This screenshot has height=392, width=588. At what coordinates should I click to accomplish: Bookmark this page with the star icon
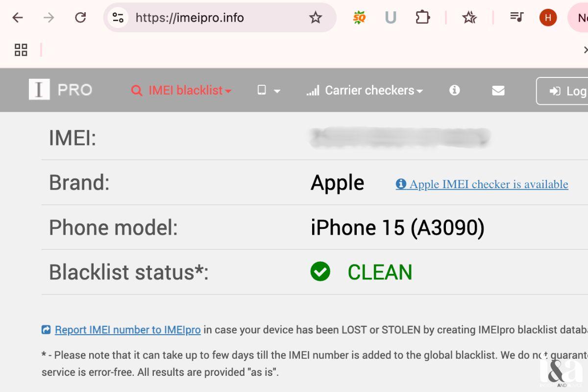(x=316, y=18)
